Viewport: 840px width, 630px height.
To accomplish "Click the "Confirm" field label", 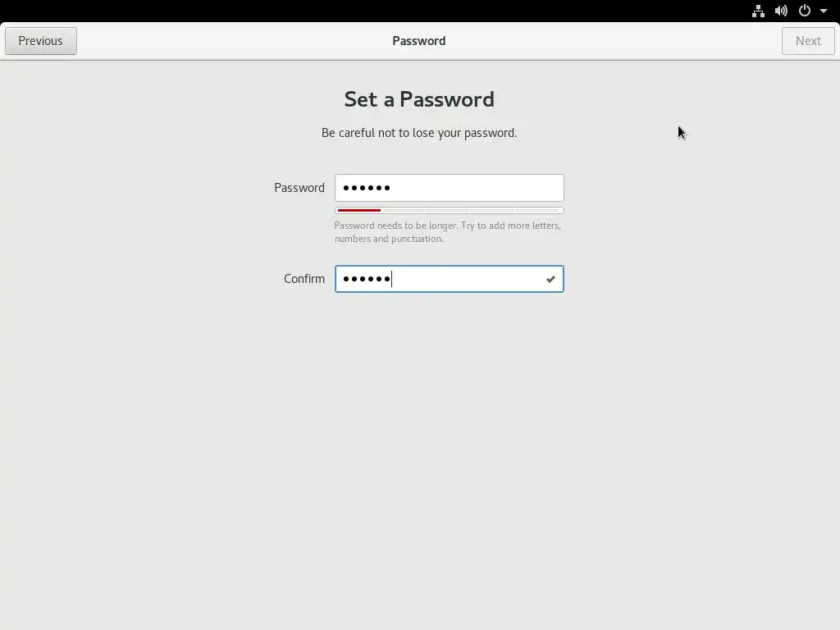I will 304,279.
